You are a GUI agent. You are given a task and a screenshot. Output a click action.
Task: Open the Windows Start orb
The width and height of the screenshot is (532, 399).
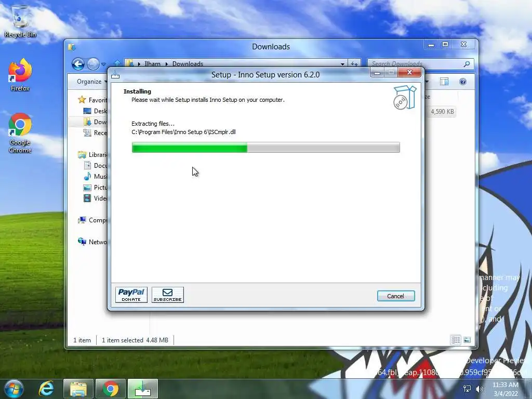[14, 389]
